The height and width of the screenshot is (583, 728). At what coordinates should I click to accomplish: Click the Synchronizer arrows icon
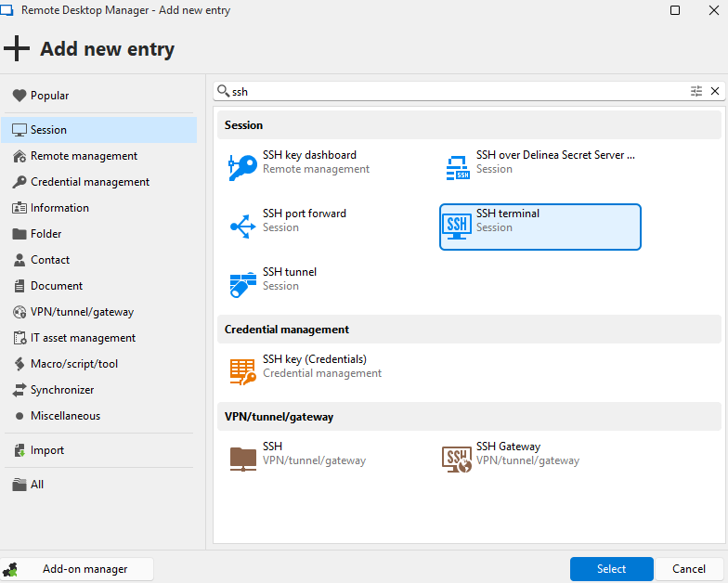(x=19, y=390)
